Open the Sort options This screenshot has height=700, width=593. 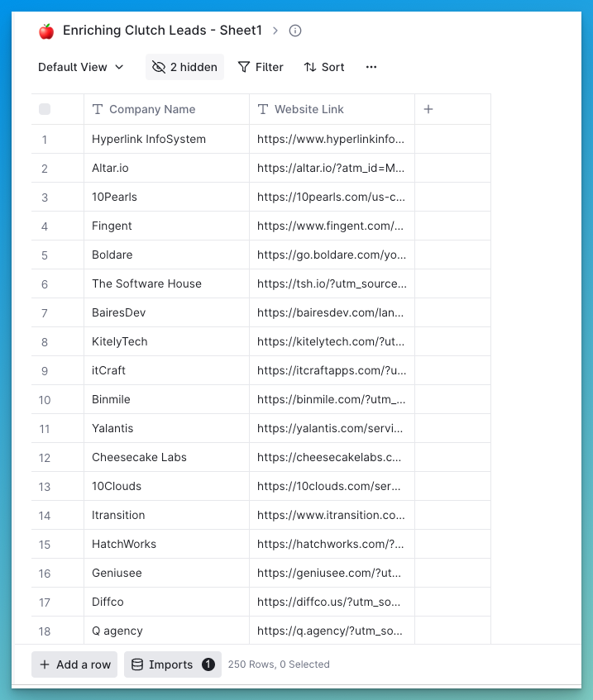tap(324, 67)
